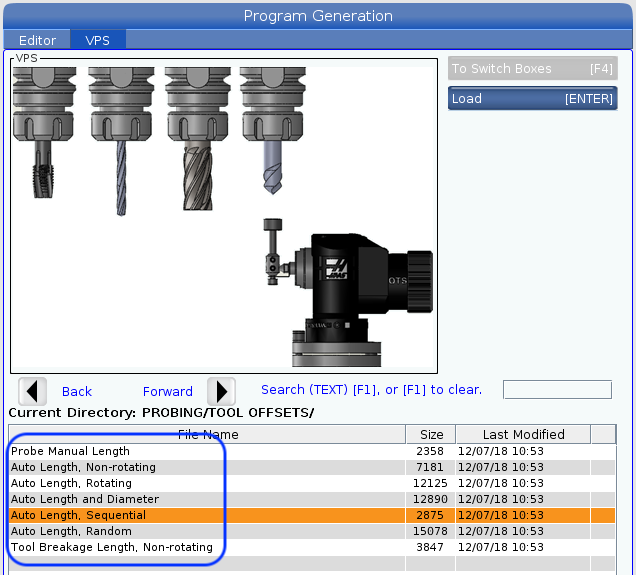This screenshot has width=636, height=575.
Task: Choose Auto Length and Diameter row
Action: tap(85, 499)
